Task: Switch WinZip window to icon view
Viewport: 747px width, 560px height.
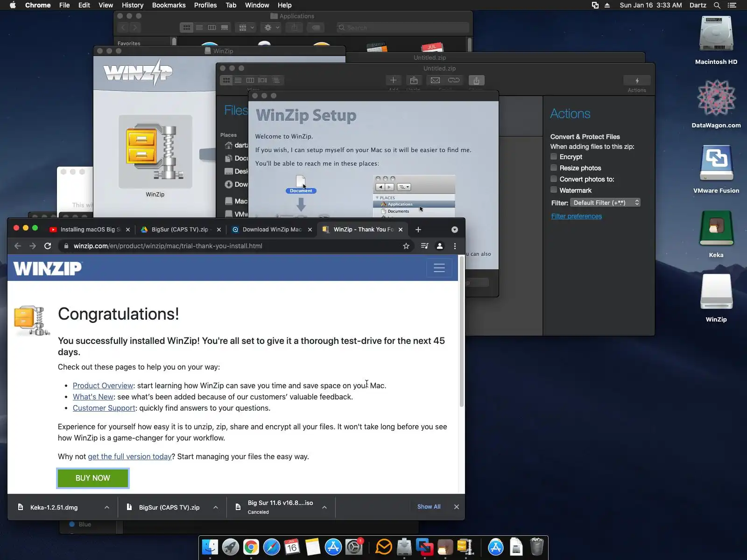Action: (x=226, y=80)
